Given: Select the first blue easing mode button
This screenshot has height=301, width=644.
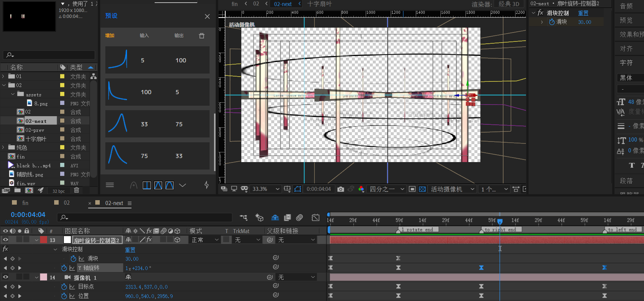Looking at the screenshot, I should 147,185.
